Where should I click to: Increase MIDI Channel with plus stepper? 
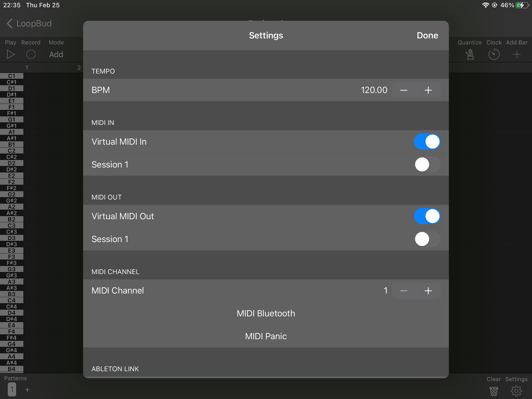point(428,291)
